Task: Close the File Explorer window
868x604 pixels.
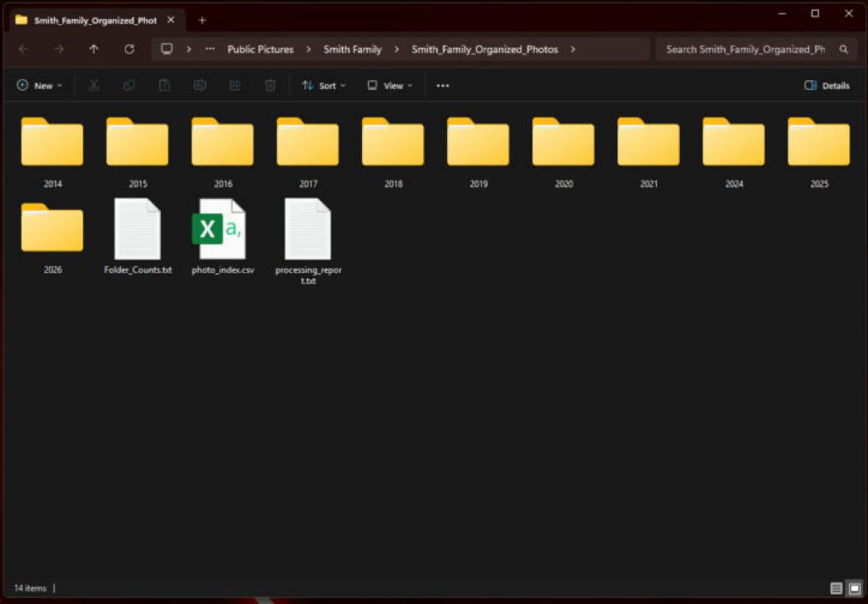Action: pos(849,13)
